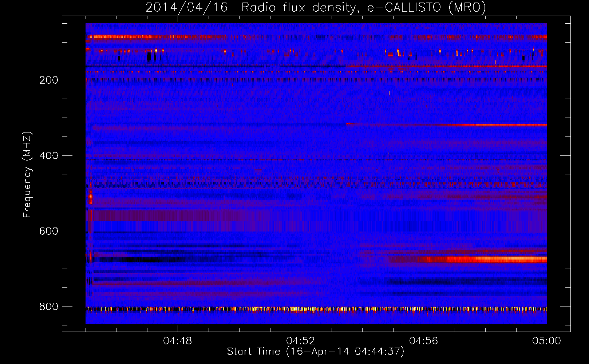Click the 400 frequency tick label

[x=49, y=156]
